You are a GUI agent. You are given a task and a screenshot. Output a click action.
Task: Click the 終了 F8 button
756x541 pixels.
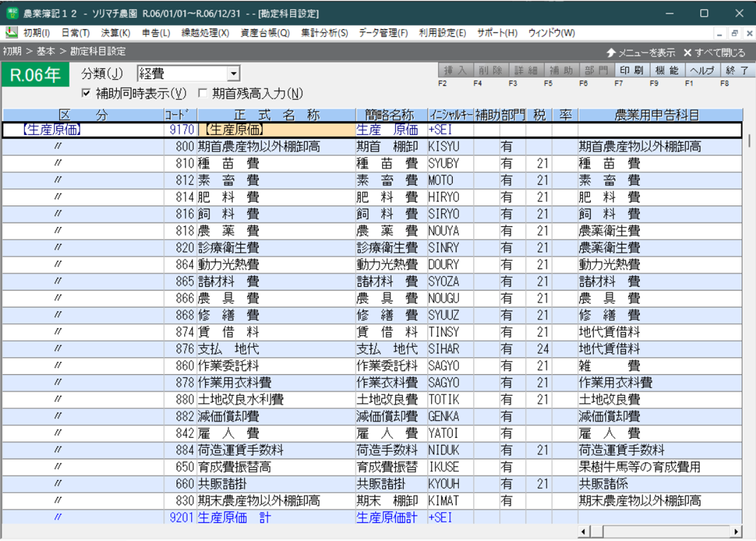737,71
